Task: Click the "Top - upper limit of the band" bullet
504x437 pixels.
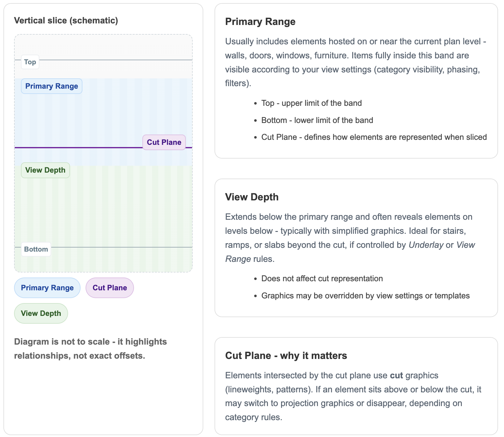Action: coord(311,103)
